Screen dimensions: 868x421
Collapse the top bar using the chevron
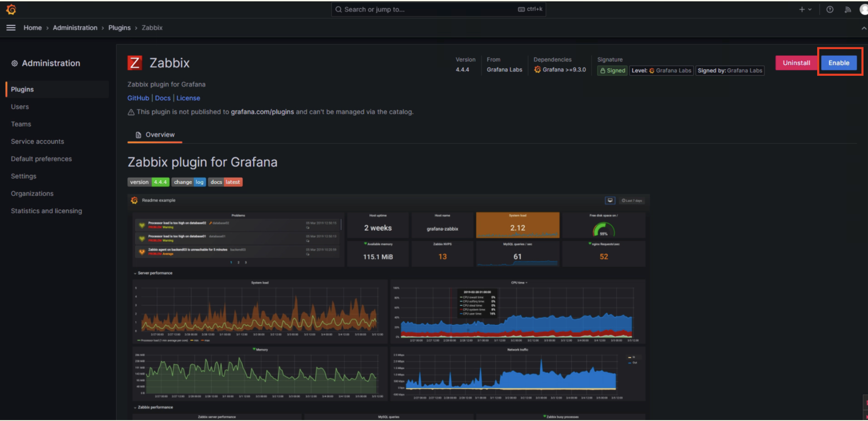click(864, 28)
